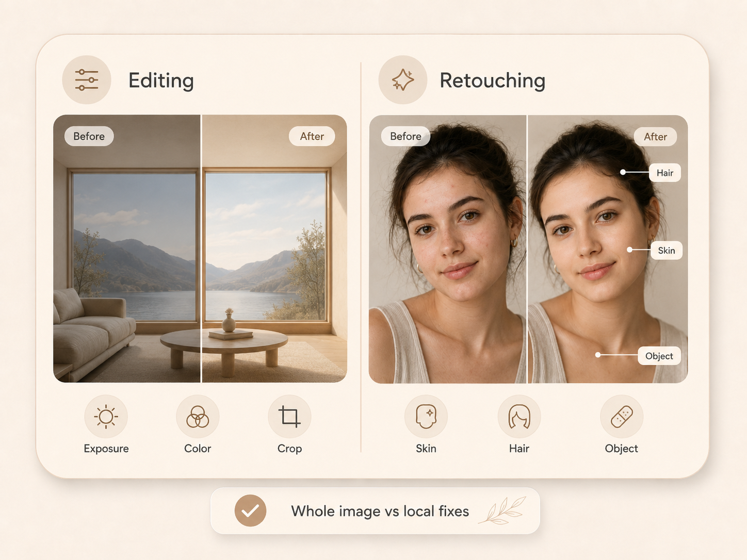
Task: Click the Skin label below face icon
Action: point(426,449)
